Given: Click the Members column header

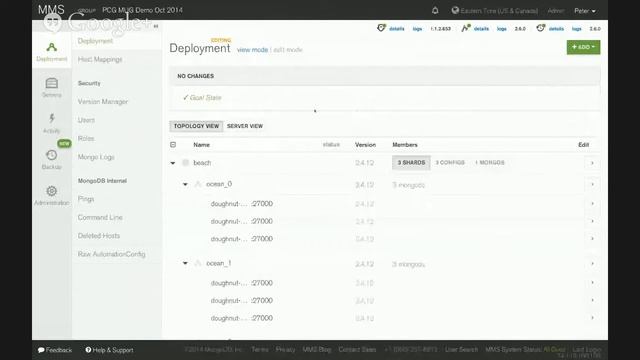Looking at the screenshot, I should 405,145.
